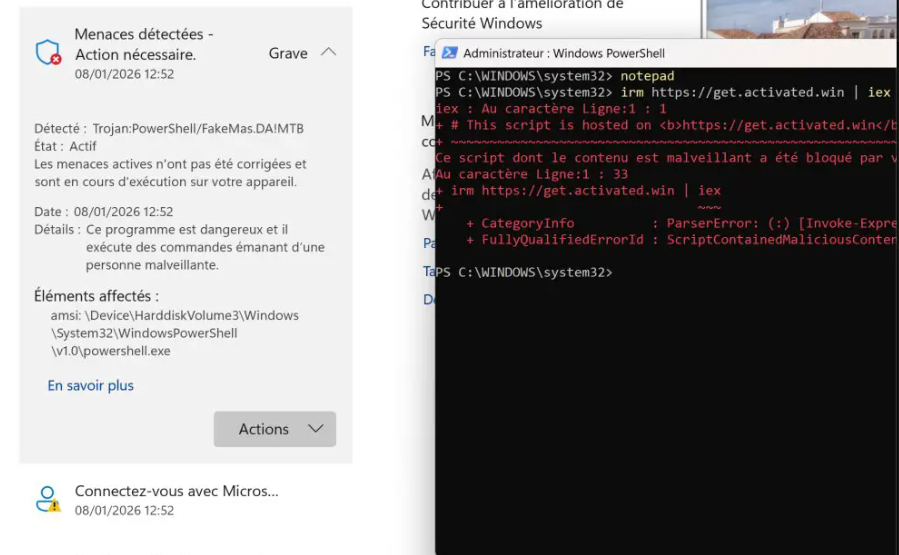Open the Actions dropdown button
This screenshot has height=555, width=899.
[x=275, y=429]
